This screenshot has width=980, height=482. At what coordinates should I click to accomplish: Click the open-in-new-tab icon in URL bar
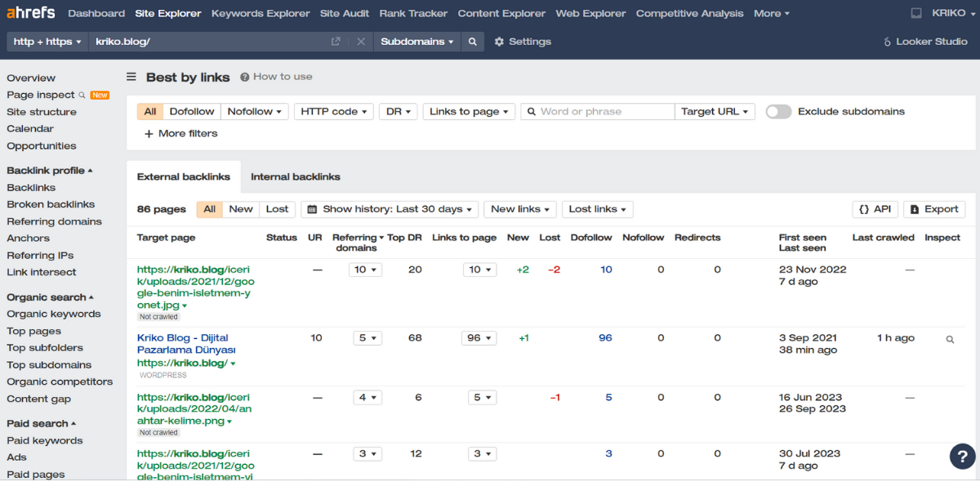pyautogui.click(x=336, y=42)
